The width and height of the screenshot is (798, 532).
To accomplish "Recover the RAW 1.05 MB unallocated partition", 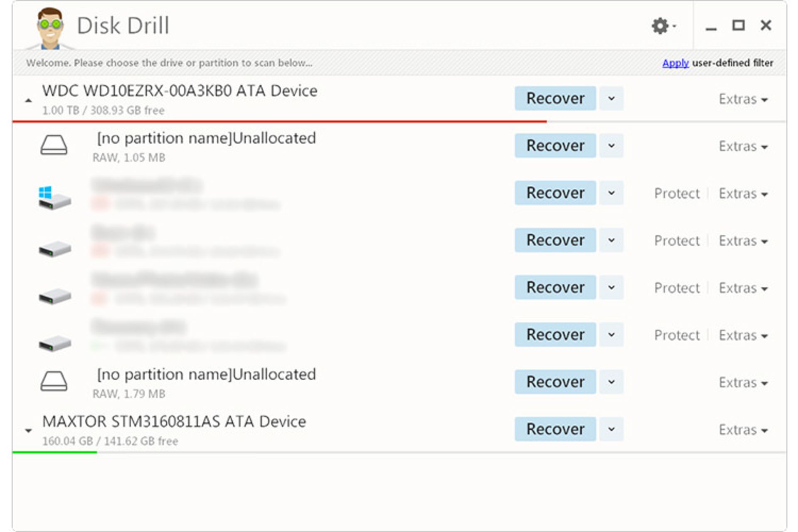I will (x=555, y=145).
